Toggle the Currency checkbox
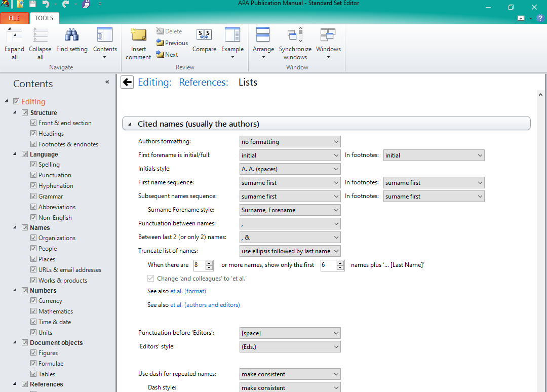547x392 pixels. tap(34, 301)
